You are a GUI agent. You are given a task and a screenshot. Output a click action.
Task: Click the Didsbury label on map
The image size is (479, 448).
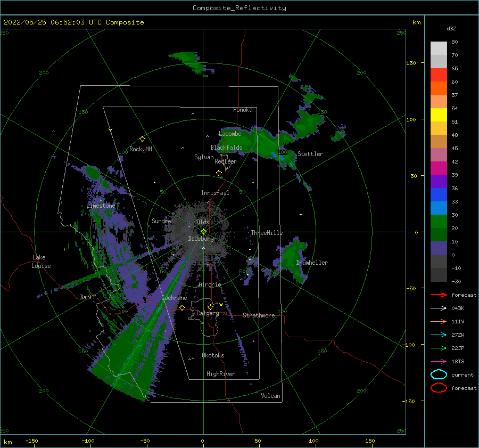tap(201, 239)
